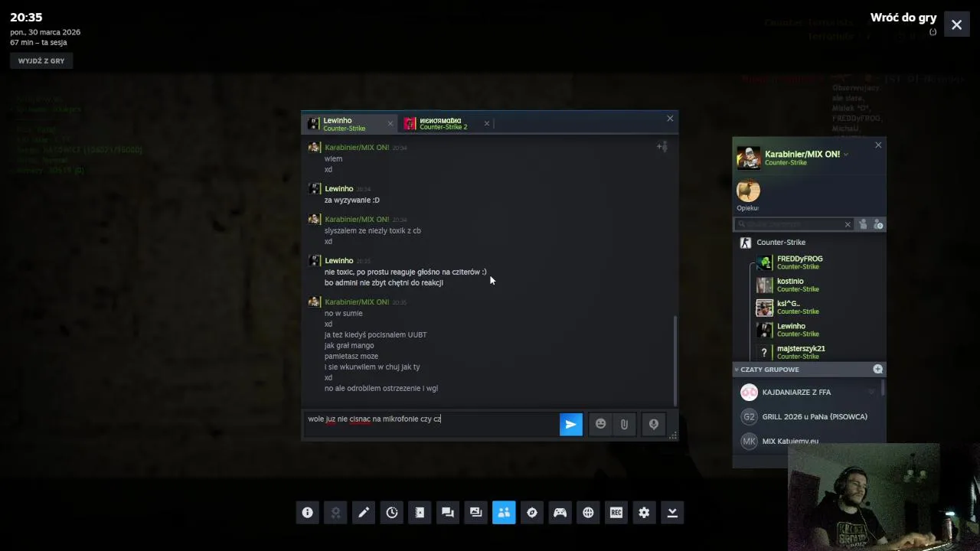Open the REC game recording icon
The height and width of the screenshot is (551, 980).
pos(616,513)
